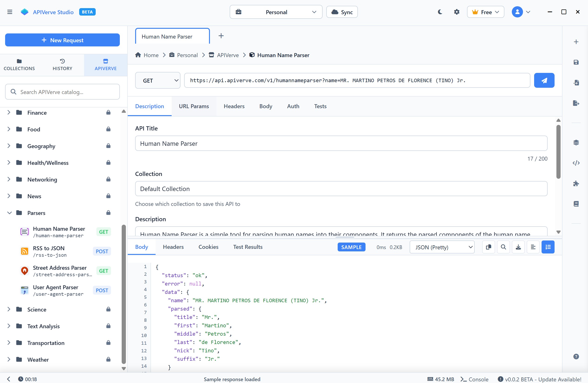Search within the JSON response
This screenshot has height=383, width=588.
(x=503, y=247)
